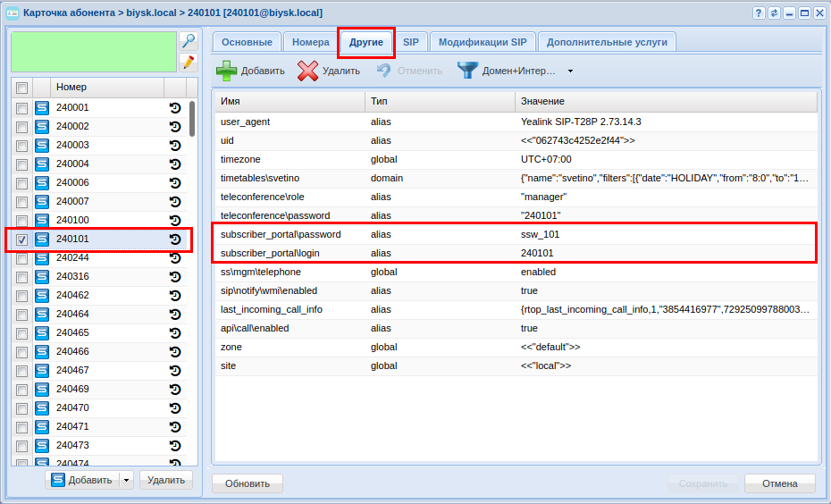
Task: Click the history icon for number 240006
Action: 175,183
